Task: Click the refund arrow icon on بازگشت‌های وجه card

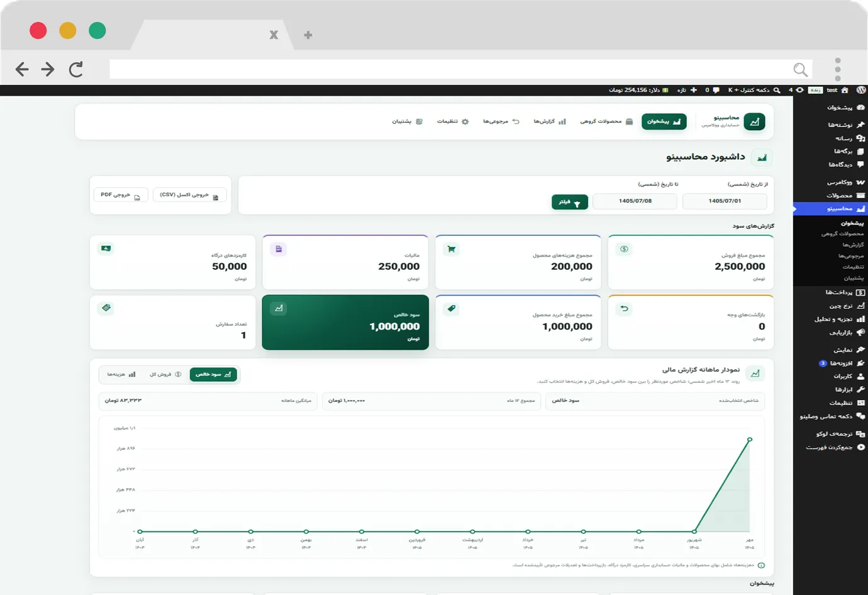Action: pos(624,308)
